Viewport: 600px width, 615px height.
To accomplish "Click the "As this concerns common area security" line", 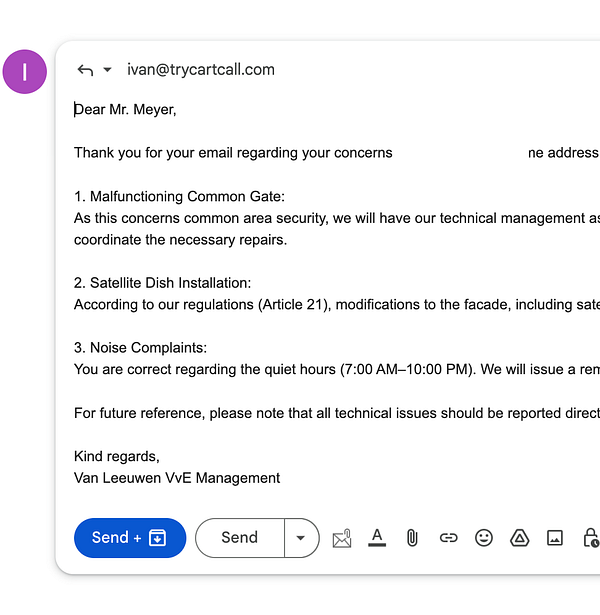I will coord(337,218).
